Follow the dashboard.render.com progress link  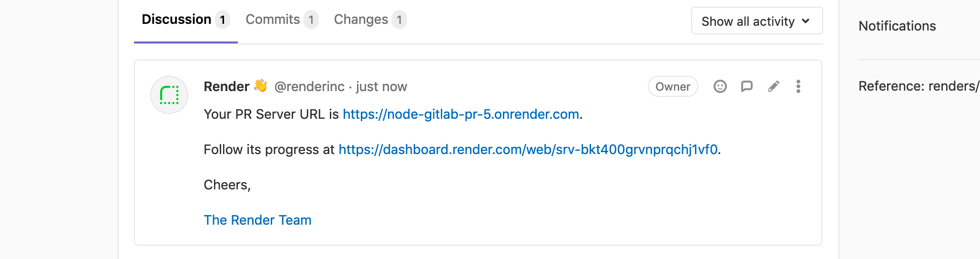click(528, 150)
